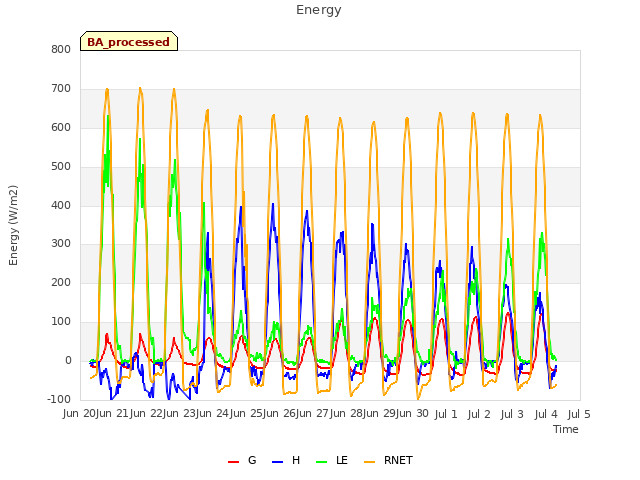
Task: Click the blue H legend color marker
Action: tap(277, 462)
